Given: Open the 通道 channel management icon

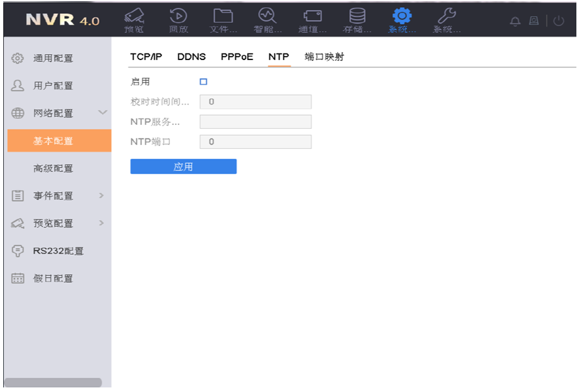Looking at the screenshot, I should tap(311, 16).
